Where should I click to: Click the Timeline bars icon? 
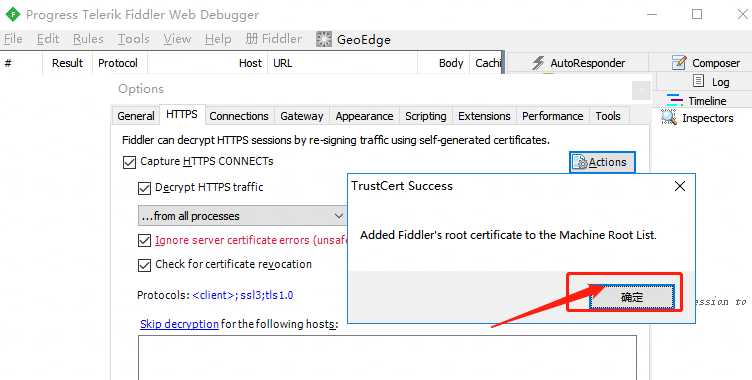point(674,100)
